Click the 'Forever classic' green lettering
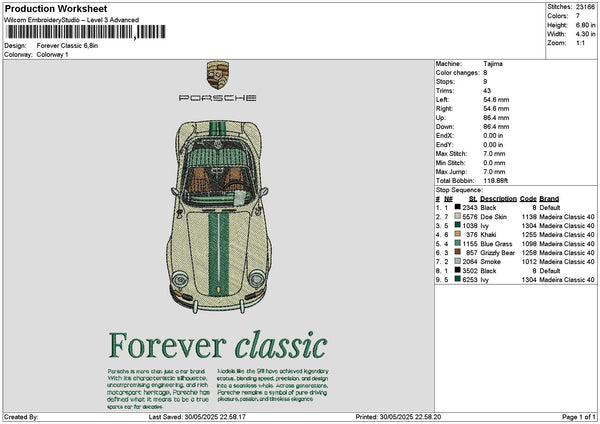600x424 pixels. point(218,346)
